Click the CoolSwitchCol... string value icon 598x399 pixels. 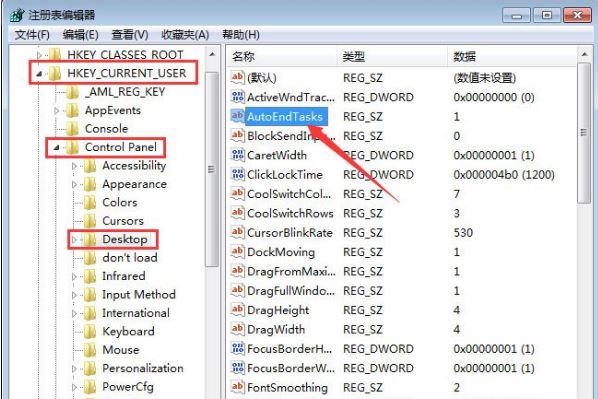tap(238, 193)
